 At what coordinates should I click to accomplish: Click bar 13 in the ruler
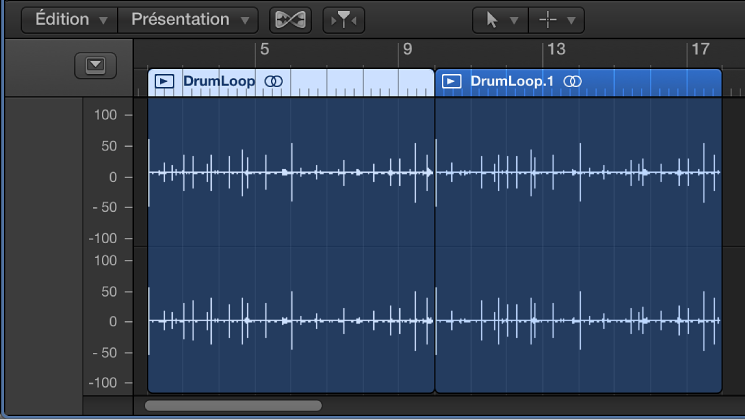coord(556,49)
